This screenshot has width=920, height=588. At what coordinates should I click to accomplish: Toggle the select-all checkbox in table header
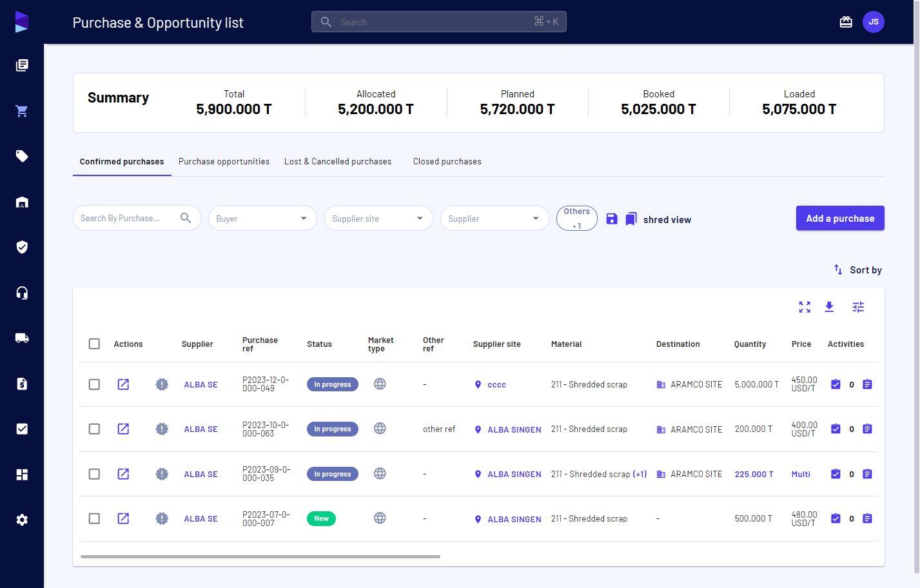point(94,344)
